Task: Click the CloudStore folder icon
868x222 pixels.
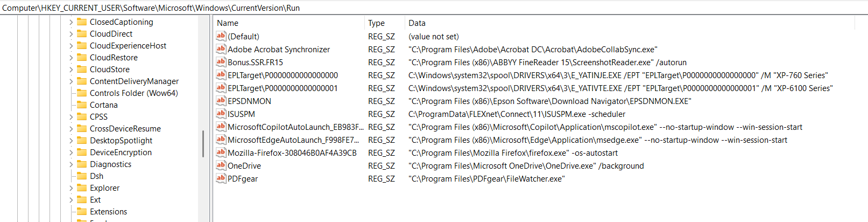Action: 82,69
